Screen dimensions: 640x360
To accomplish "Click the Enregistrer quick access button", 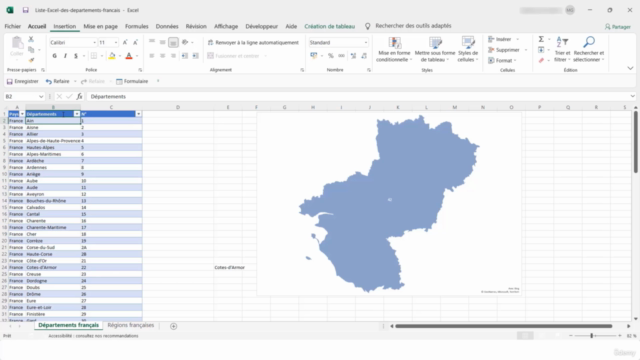I will click(23, 81).
